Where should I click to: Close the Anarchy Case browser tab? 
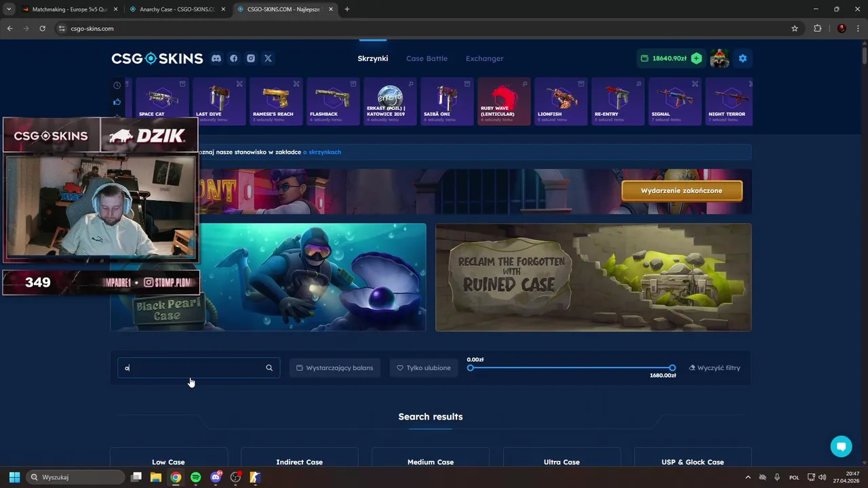point(222,9)
